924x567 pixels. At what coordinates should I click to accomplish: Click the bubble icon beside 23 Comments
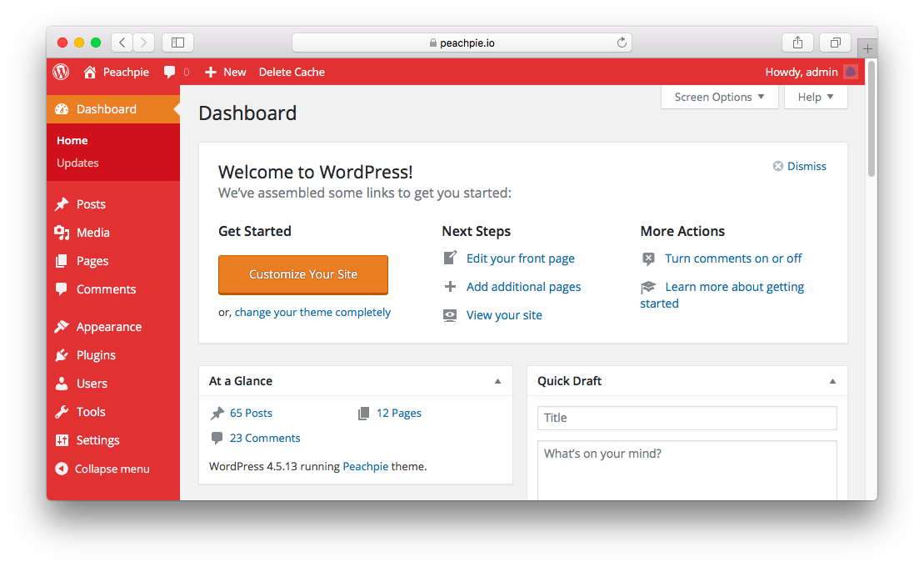point(217,438)
